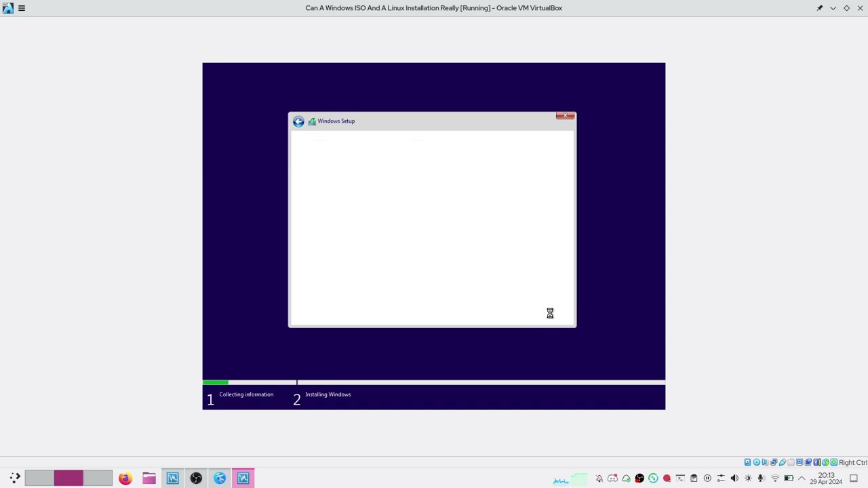Open the file manager folder icon in taskbar
The width and height of the screenshot is (868, 488).
149,479
